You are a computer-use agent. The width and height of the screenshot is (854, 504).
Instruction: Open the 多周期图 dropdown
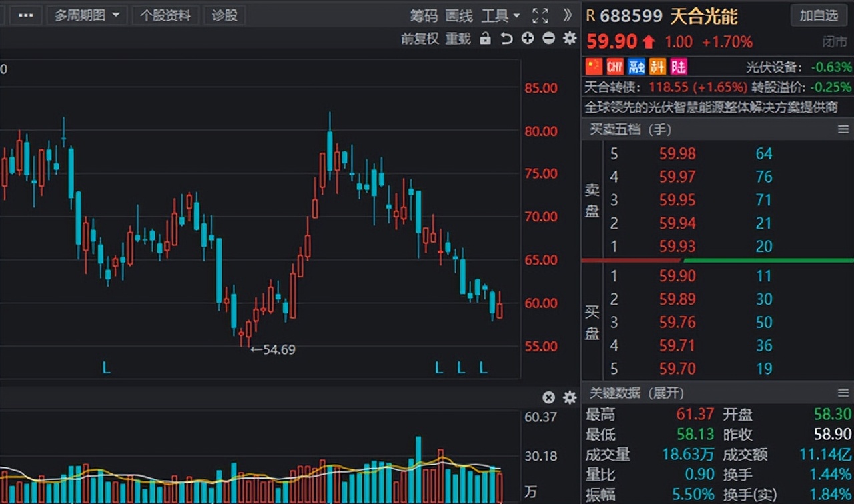87,15
